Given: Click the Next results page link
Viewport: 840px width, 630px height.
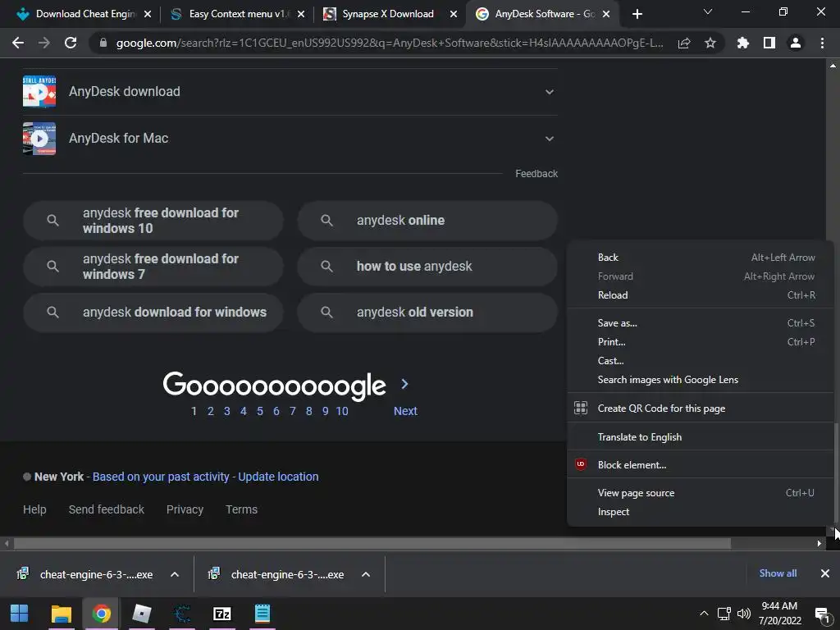Looking at the screenshot, I should point(405,411).
